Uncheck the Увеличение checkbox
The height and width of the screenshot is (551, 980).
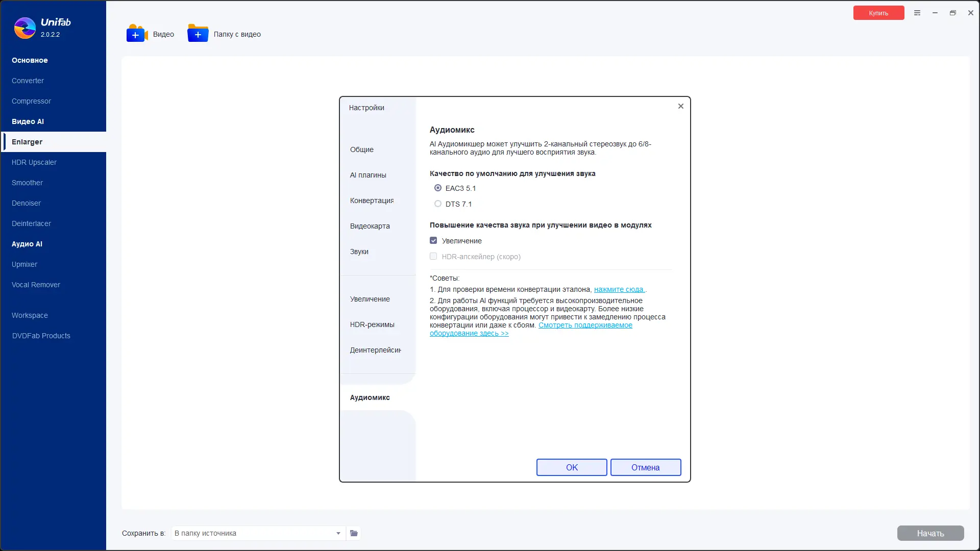[x=433, y=241]
